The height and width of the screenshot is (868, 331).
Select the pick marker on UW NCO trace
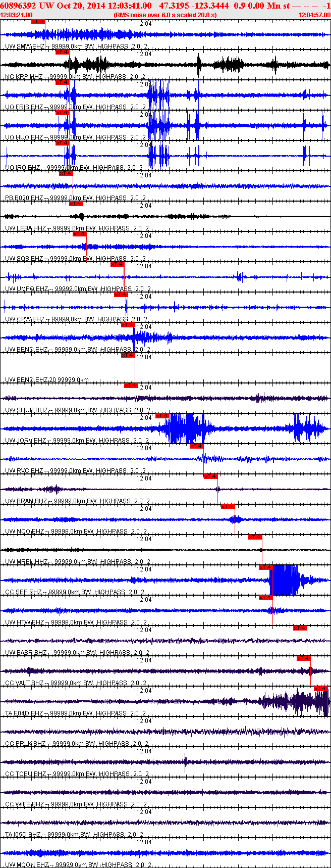(228, 507)
